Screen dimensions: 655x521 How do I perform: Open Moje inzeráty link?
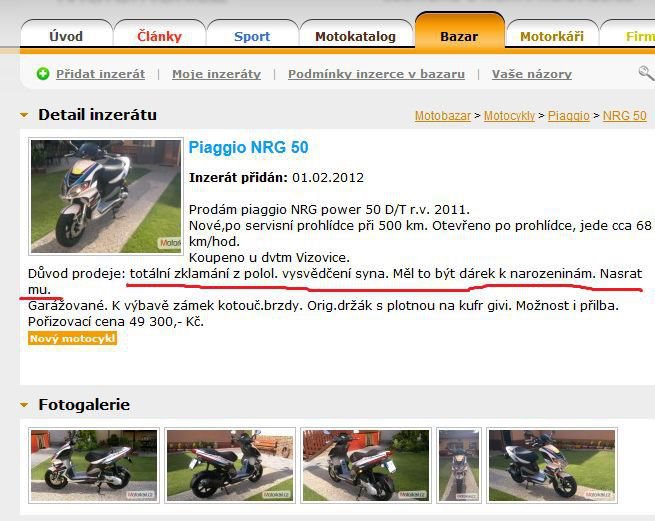216,74
